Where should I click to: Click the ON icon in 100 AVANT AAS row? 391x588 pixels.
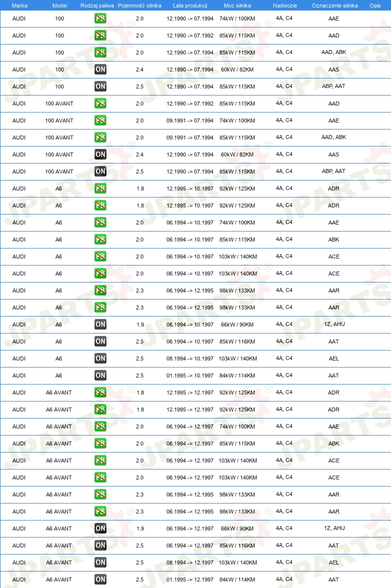click(x=100, y=154)
